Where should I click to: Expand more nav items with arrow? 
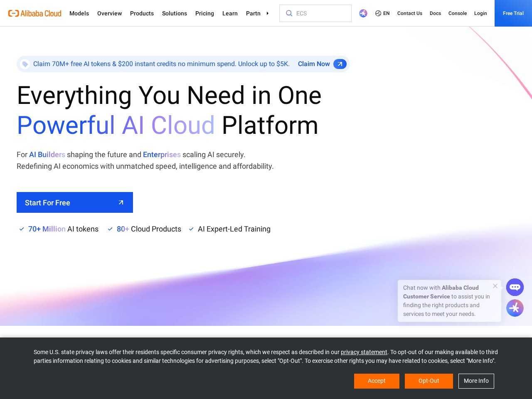(x=267, y=13)
